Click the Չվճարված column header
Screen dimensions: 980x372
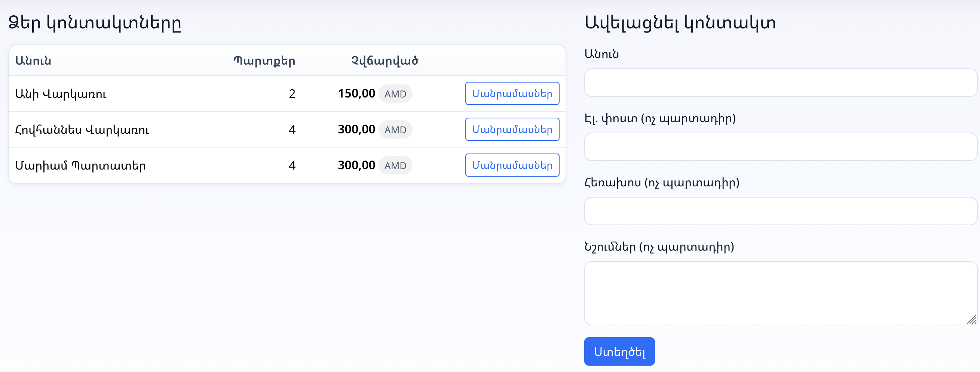coord(383,60)
